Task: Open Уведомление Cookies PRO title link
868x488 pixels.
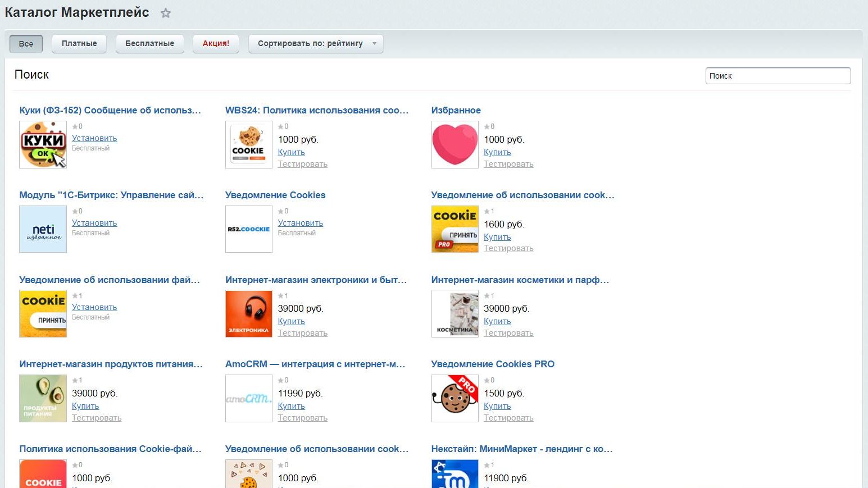Action: point(492,364)
